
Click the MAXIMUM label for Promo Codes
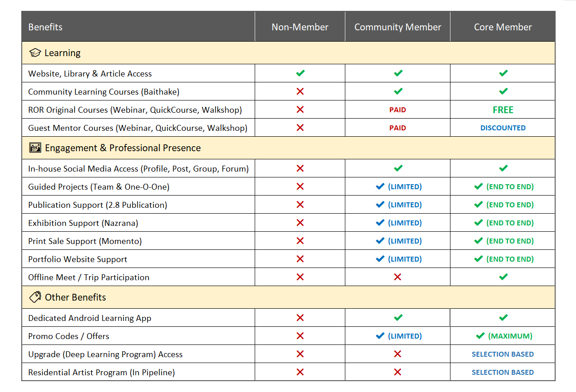point(510,336)
